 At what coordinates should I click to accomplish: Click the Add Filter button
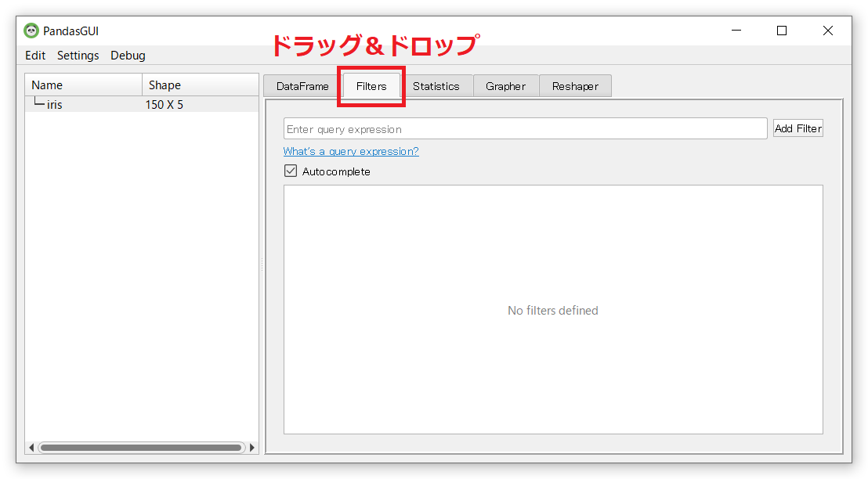click(797, 129)
